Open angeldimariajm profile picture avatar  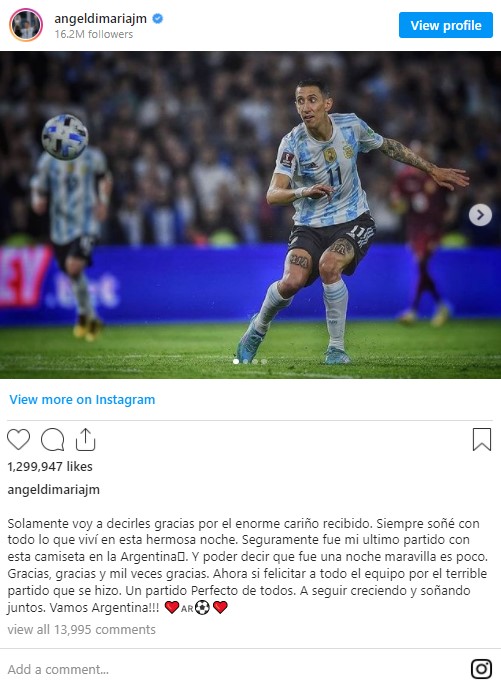26,25
